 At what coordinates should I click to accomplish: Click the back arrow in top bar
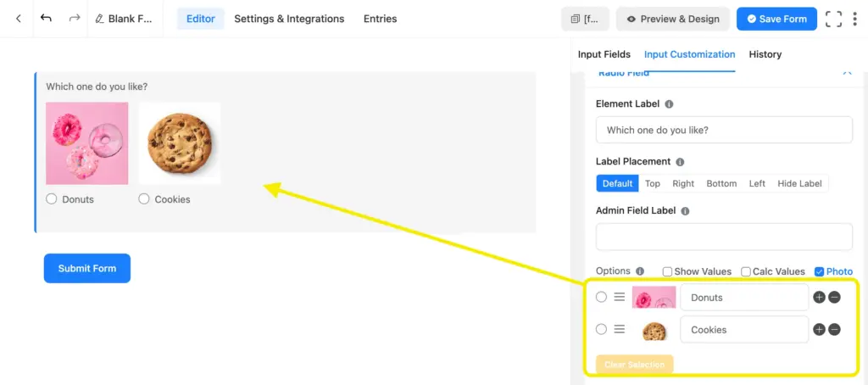(x=19, y=19)
